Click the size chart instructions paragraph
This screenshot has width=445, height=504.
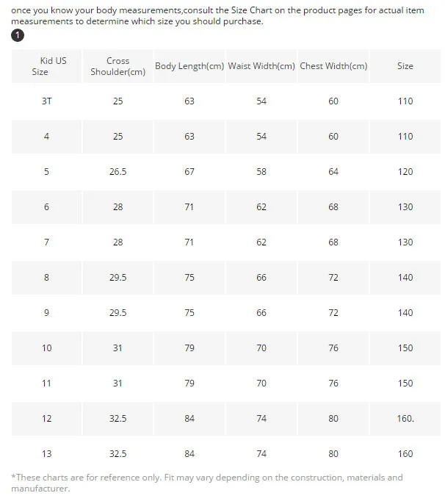217,15
